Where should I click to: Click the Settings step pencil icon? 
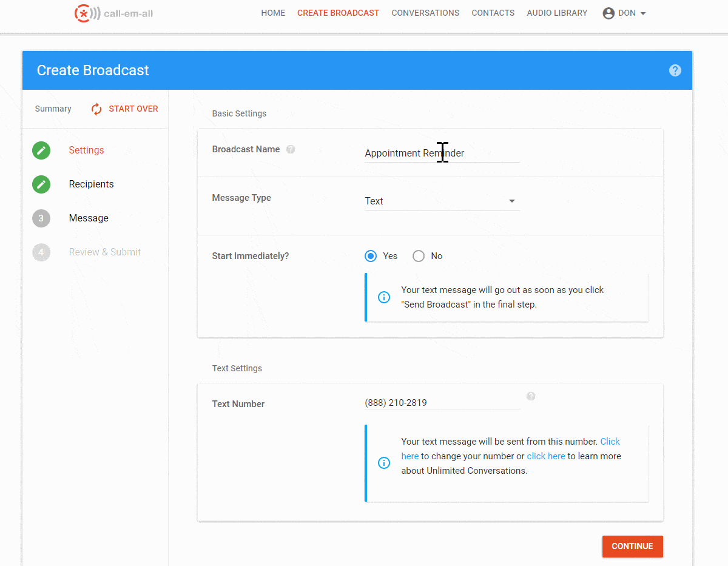41,150
